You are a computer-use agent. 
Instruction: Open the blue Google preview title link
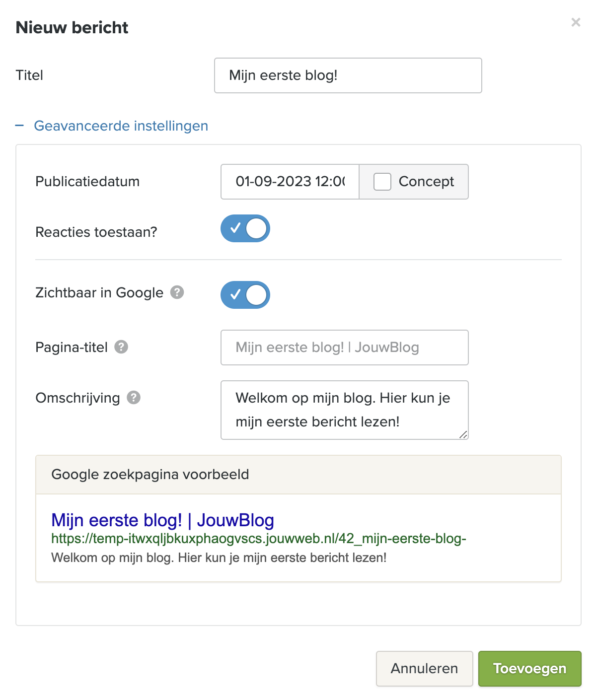pos(162,520)
